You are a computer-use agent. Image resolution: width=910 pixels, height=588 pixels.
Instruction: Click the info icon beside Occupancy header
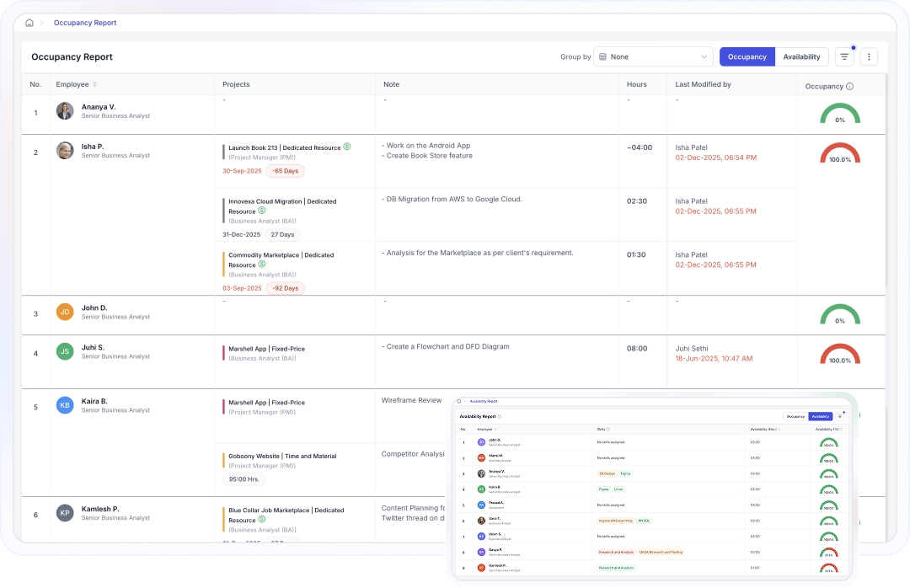[x=849, y=87]
